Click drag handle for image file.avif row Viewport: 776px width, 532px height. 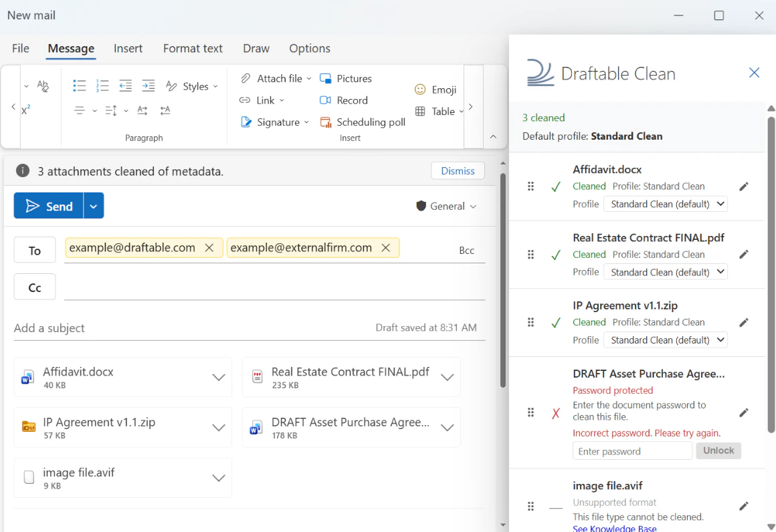coord(530,506)
